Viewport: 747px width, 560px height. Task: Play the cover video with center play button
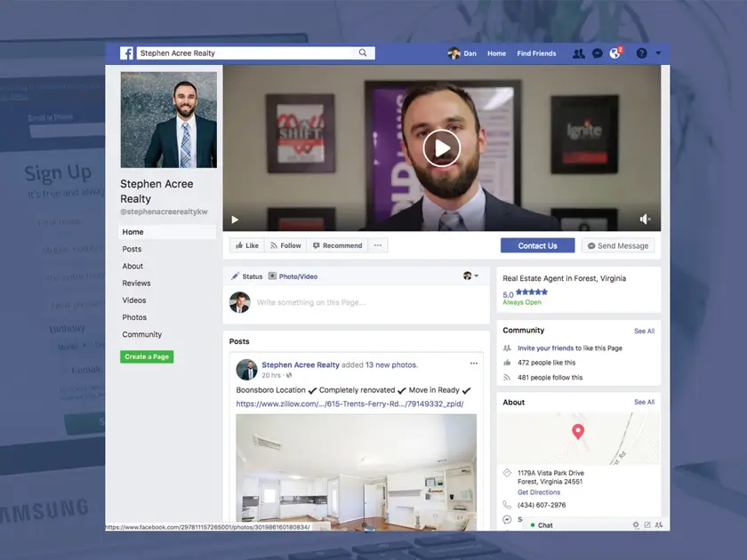pyautogui.click(x=441, y=148)
